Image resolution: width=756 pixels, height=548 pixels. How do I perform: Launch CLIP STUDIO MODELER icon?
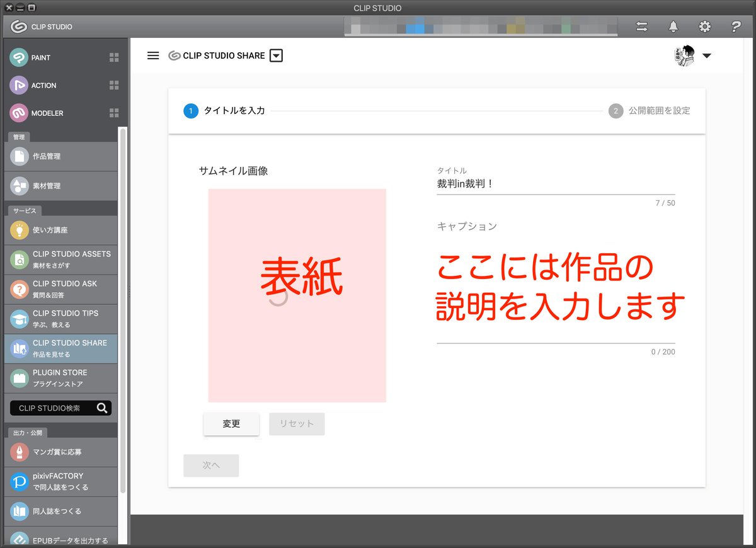tap(20, 113)
